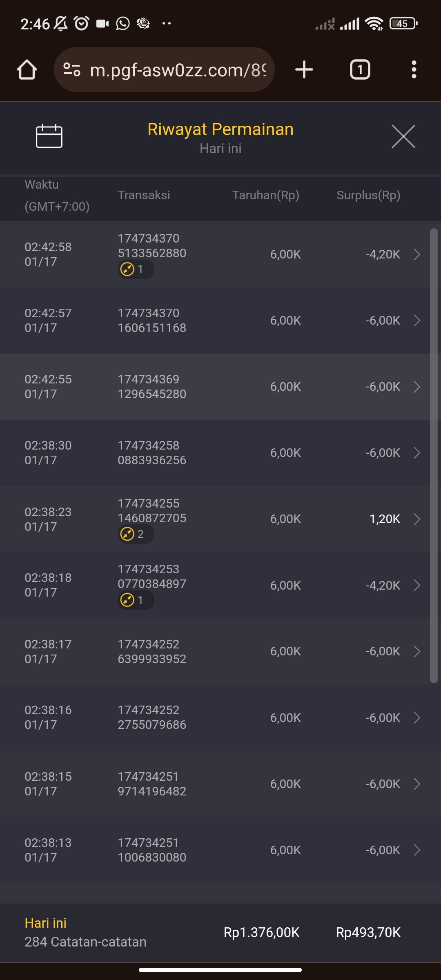Click the free-spin badge on 02:38:23 row
441x980 pixels.
click(x=135, y=534)
